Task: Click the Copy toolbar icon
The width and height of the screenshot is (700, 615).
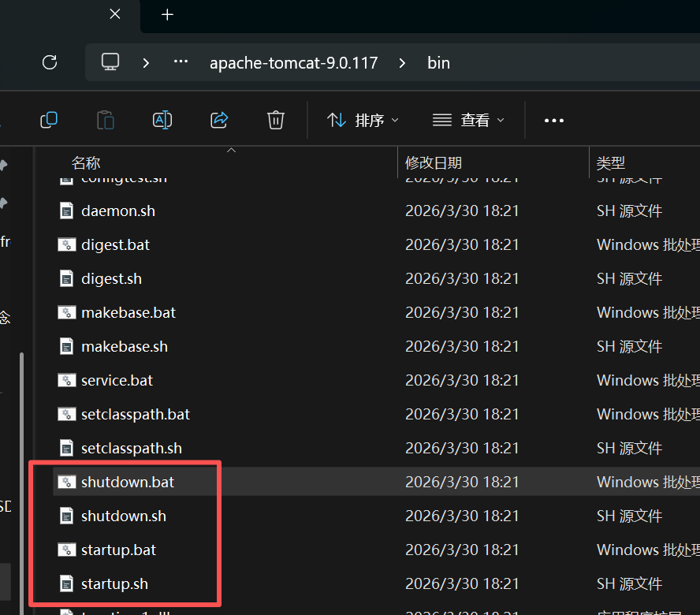Action: point(49,120)
